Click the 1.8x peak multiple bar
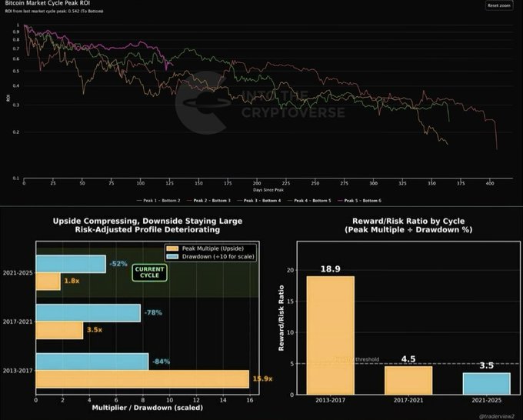The width and height of the screenshot is (523, 420). (48, 282)
